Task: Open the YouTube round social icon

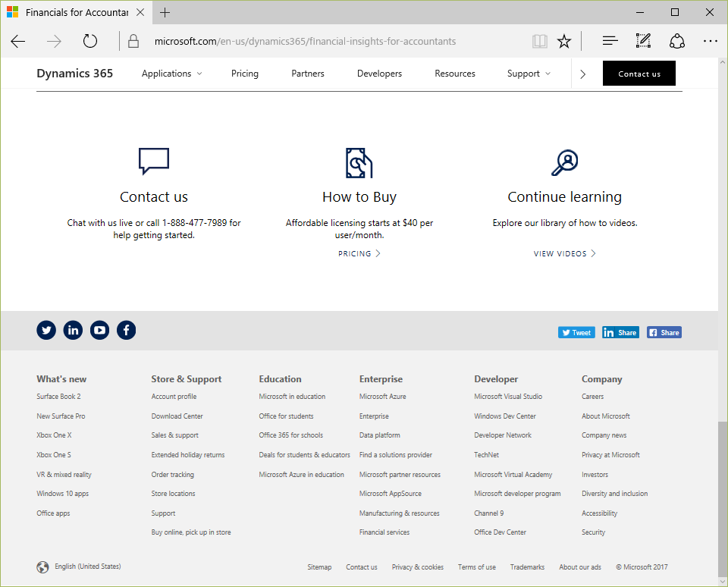Action: point(100,330)
